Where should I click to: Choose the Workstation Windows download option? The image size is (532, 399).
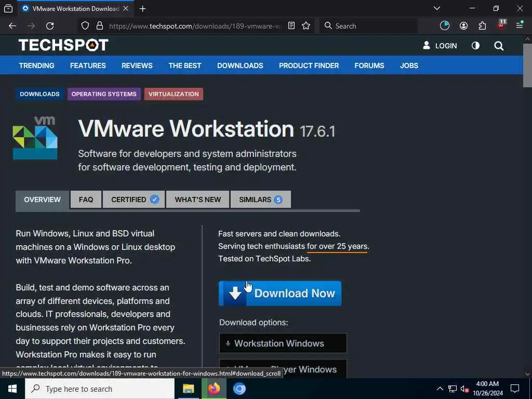pos(283,343)
